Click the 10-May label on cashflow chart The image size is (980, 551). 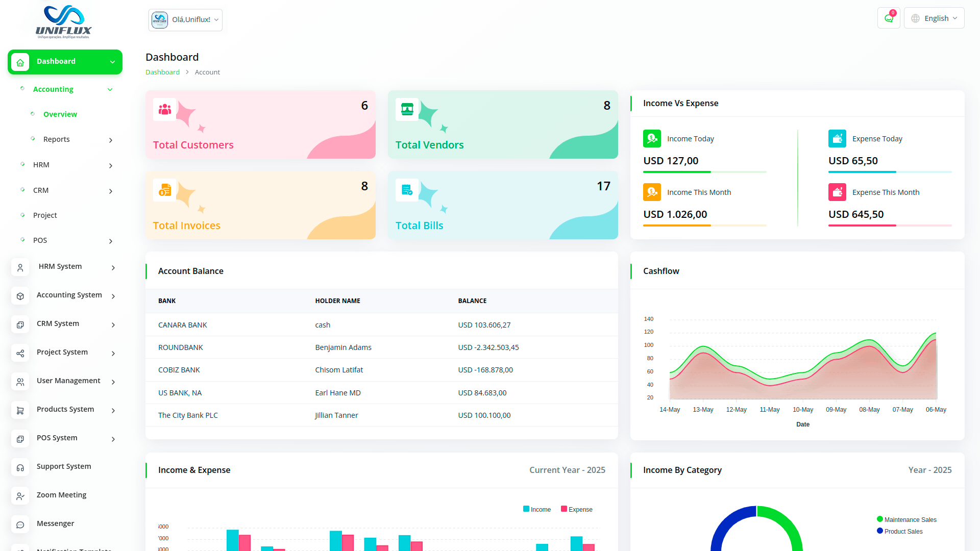coord(802,410)
